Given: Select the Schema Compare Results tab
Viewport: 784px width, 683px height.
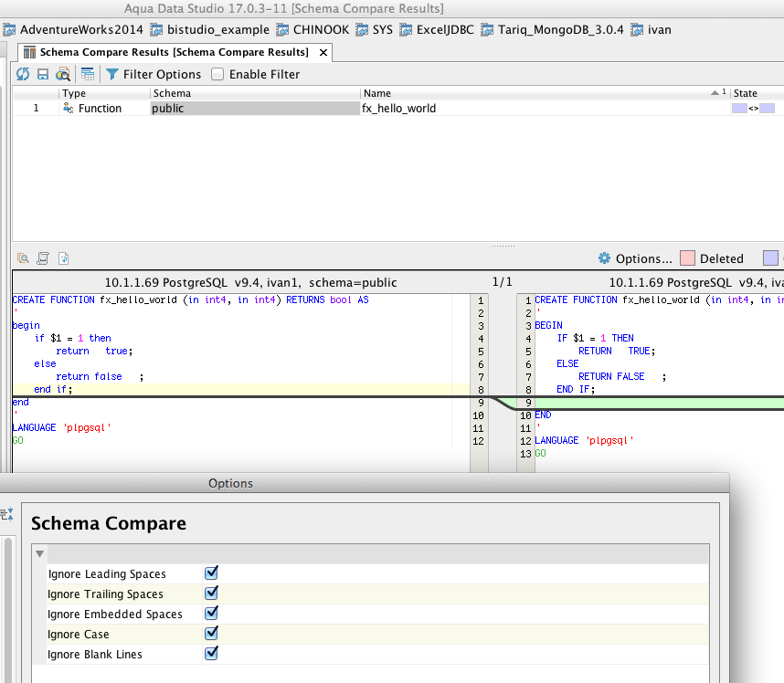Looking at the screenshot, I should coord(174,52).
